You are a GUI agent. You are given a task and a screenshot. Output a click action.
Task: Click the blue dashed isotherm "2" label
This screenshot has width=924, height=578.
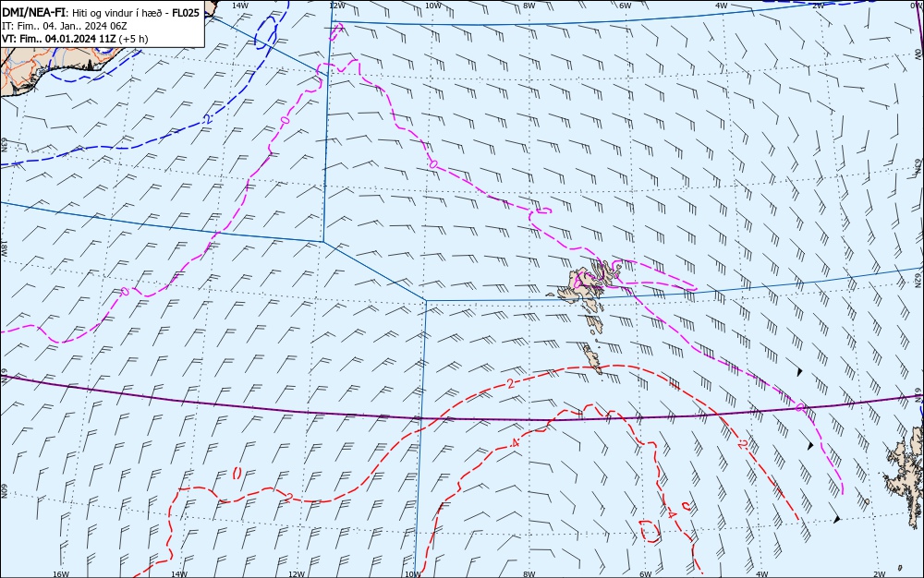[206, 119]
